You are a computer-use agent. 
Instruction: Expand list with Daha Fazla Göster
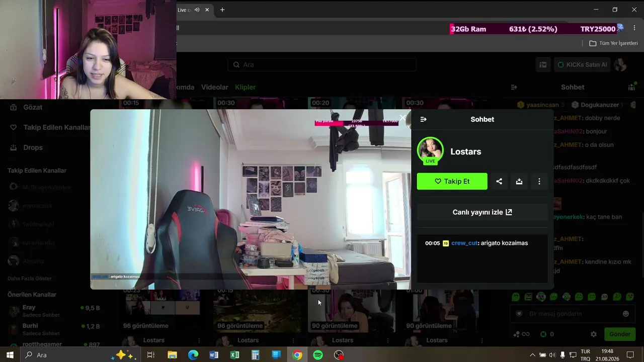pyautogui.click(x=30, y=279)
